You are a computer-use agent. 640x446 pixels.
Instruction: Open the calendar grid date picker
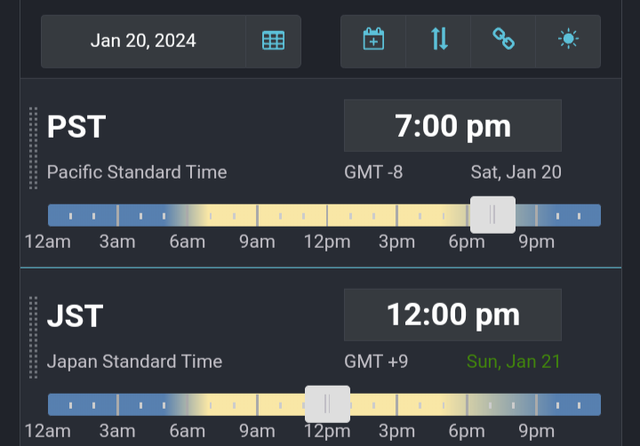[273, 41]
